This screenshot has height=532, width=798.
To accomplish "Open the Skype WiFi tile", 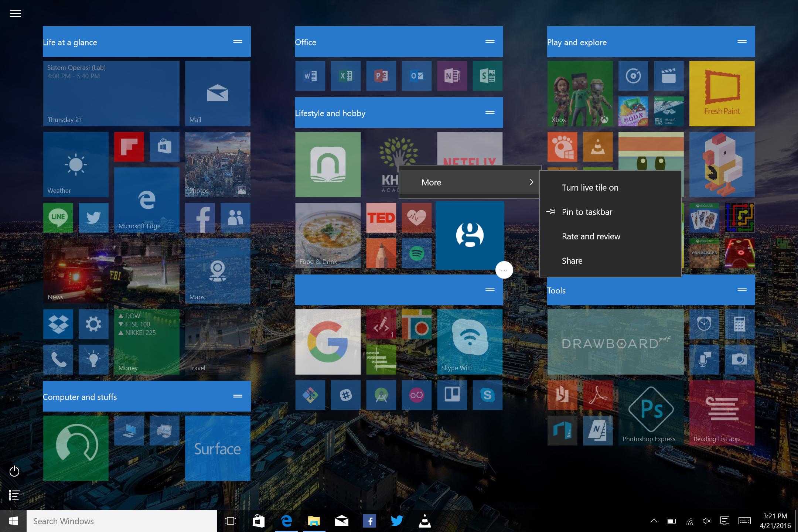I will click(x=470, y=342).
